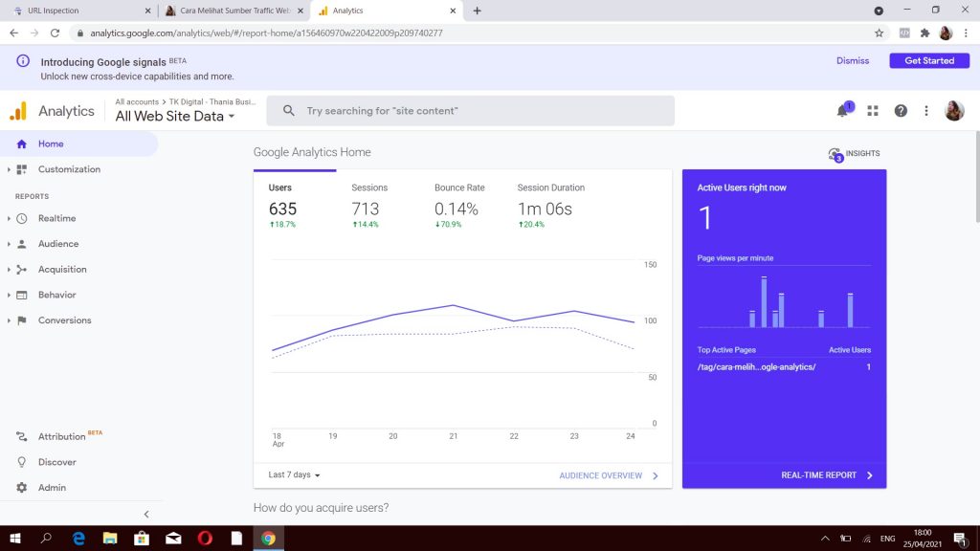Image resolution: width=980 pixels, height=551 pixels.
Task: Open the Customization dashboard icon
Action: point(22,169)
